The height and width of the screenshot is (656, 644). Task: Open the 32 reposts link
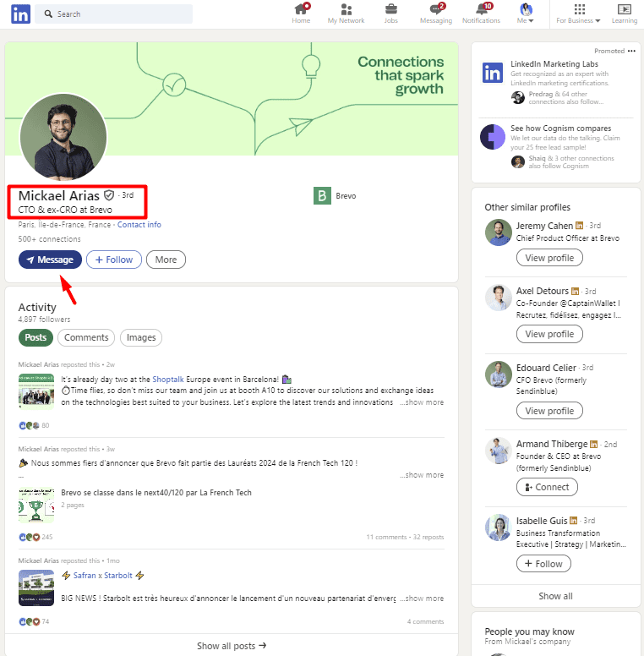tap(428, 537)
